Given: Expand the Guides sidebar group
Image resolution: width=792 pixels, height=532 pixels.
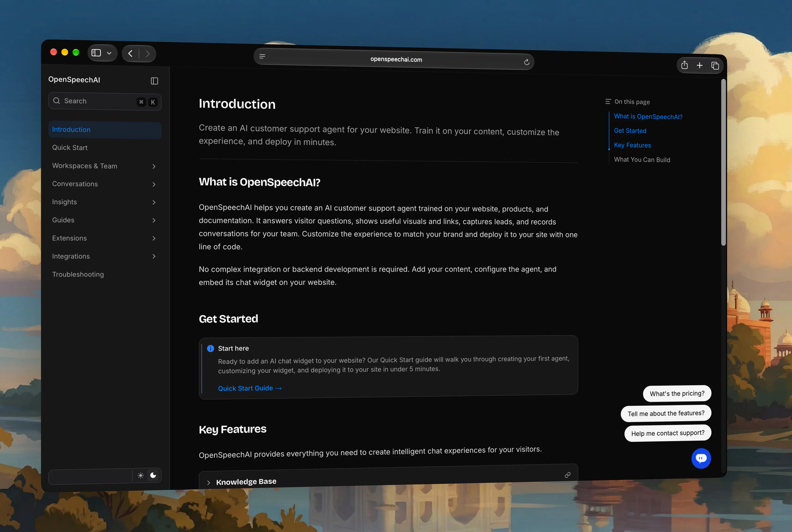Looking at the screenshot, I should [154, 220].
